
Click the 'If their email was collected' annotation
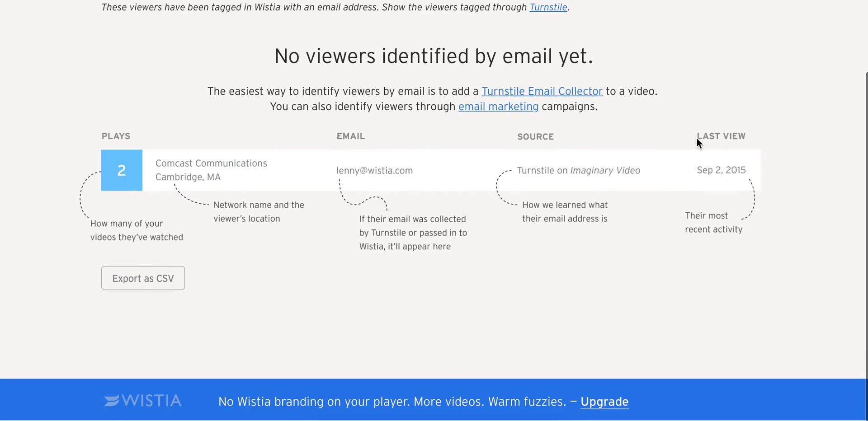pyautogui.click(x=413, y=233)
